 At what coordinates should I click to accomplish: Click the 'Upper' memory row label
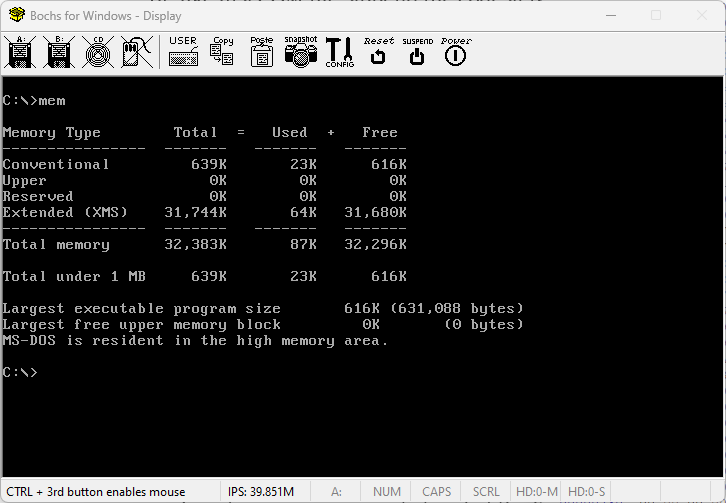[24, 181]
